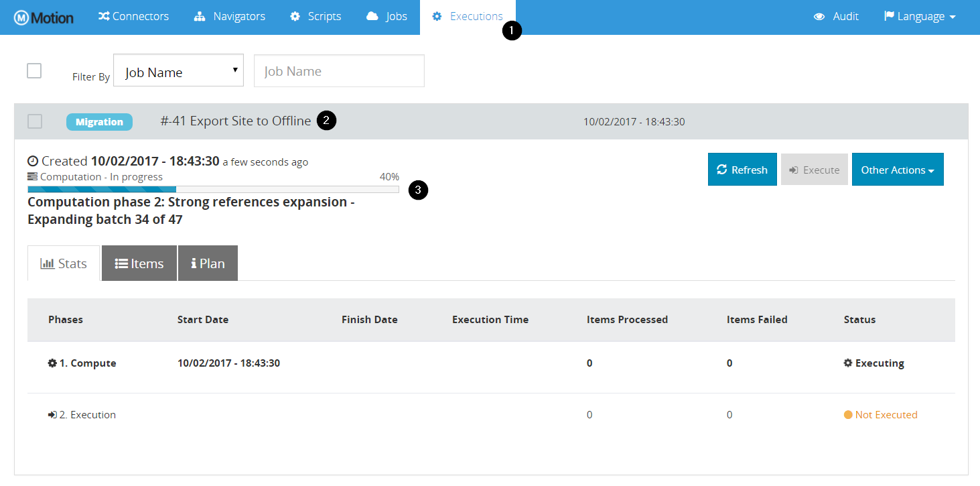The width and height of the screenshot is (980, 486).
Task: Click the sitemap icon beside Navigators
Action: [x=200, y=16]
